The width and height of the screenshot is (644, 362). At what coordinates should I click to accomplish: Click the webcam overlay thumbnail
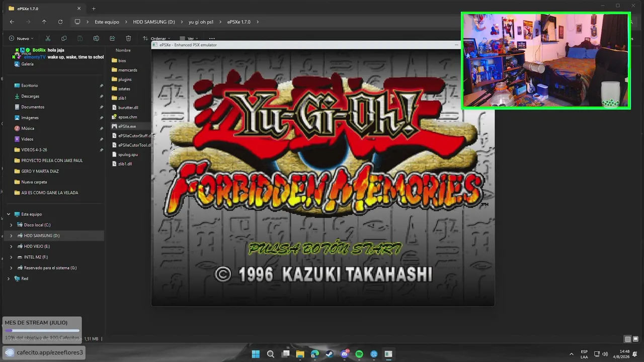pyautogui.click(x=546, y=61)
